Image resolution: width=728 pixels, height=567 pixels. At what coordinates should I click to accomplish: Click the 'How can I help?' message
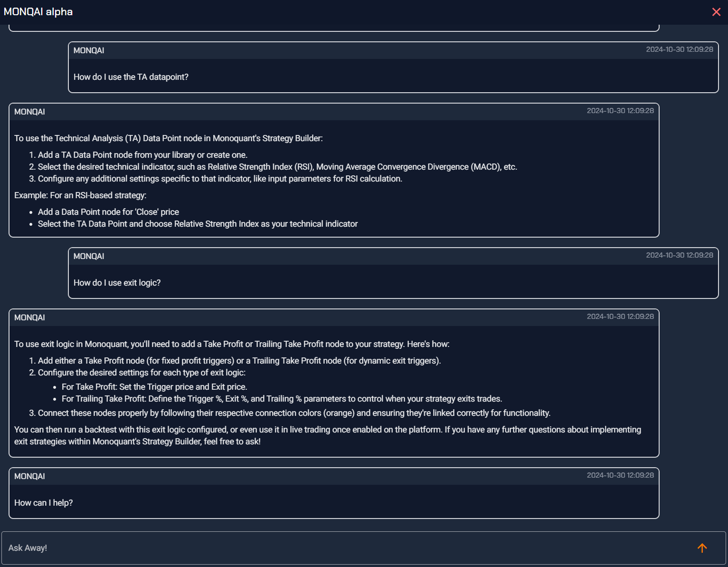point(44,503)
